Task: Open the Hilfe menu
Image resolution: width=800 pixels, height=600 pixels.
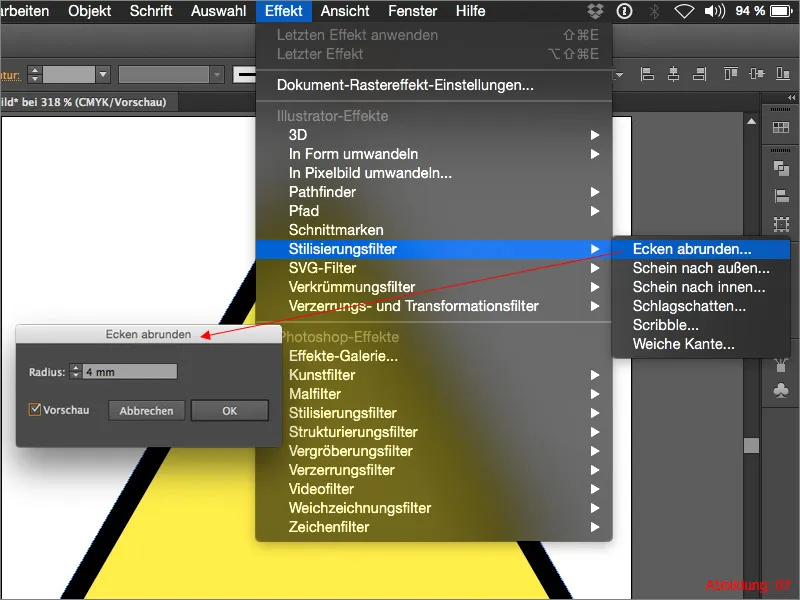Action: 470,11
